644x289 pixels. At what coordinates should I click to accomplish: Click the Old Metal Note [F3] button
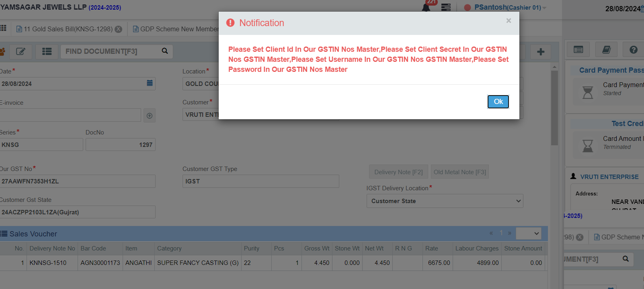[x=460, y=172]
